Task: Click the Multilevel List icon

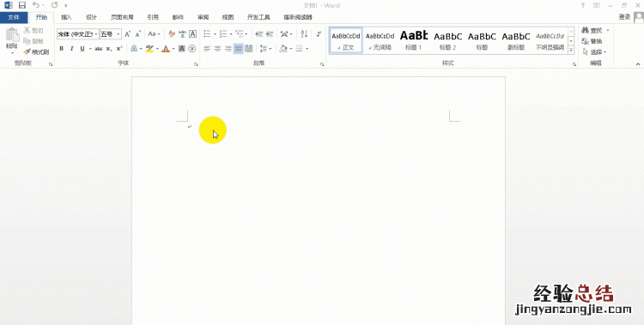Action: click(x=240, y=34)
